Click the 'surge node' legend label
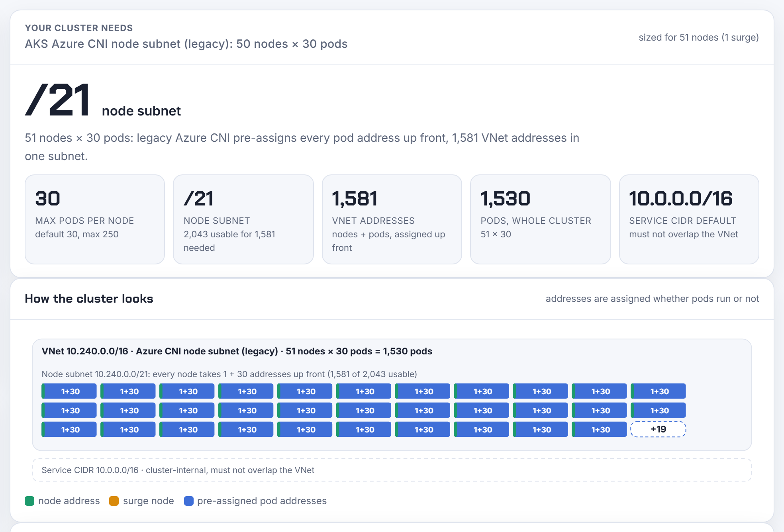 tap(149, 501)
